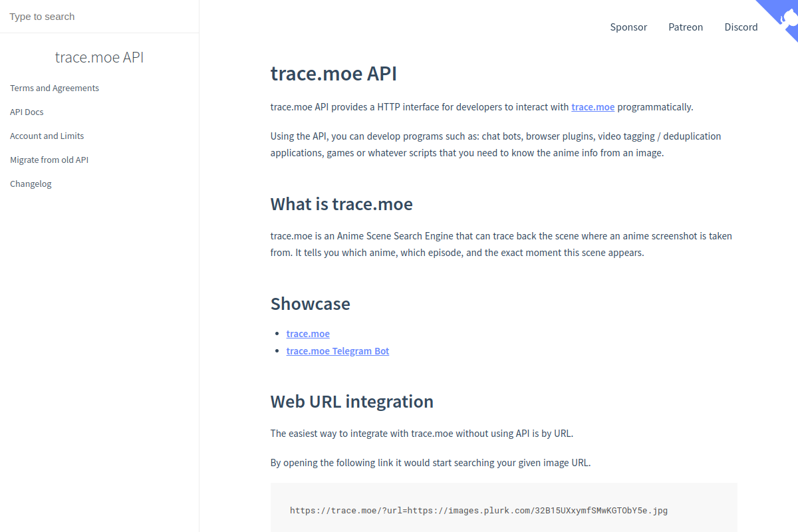View the Changelog page
Viewport: 798px width, 532px height.
pos(31,184)
